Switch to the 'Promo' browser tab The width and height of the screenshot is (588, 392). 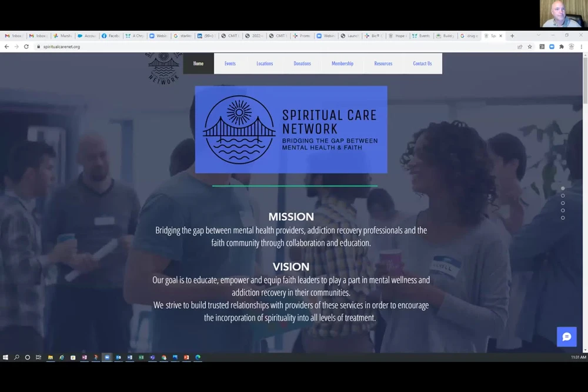click(x=302, y=36)
